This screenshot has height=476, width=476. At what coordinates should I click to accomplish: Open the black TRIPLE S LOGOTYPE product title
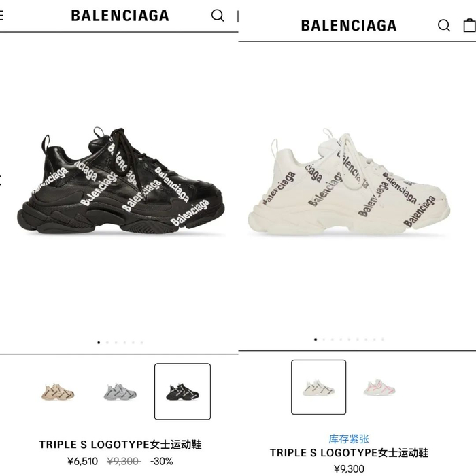tap(120, 445)
